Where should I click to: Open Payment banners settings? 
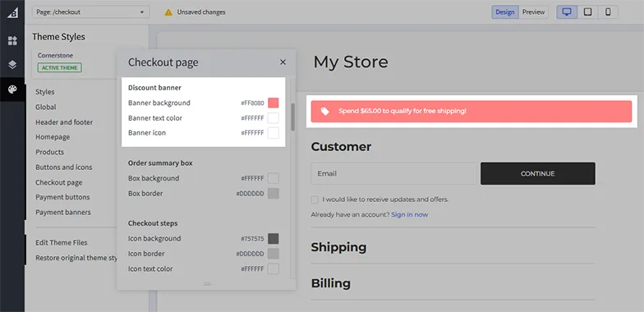click(62, 212)
